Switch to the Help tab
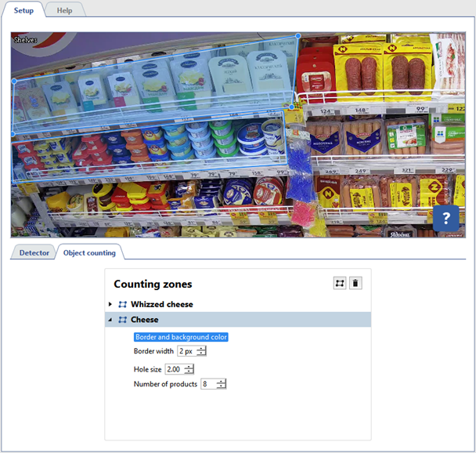Image resolution: width=476 pixels, height=453 pixels. [x=64, y=10]
